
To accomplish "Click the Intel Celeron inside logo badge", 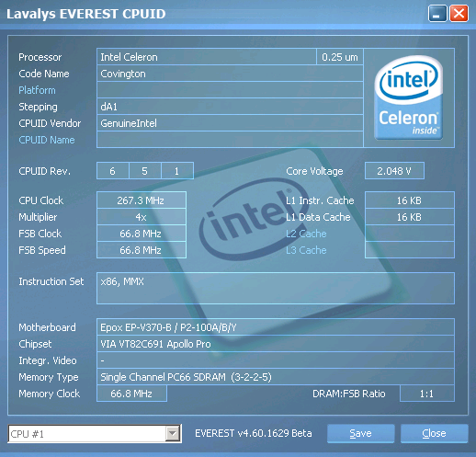I will (409, 97).
